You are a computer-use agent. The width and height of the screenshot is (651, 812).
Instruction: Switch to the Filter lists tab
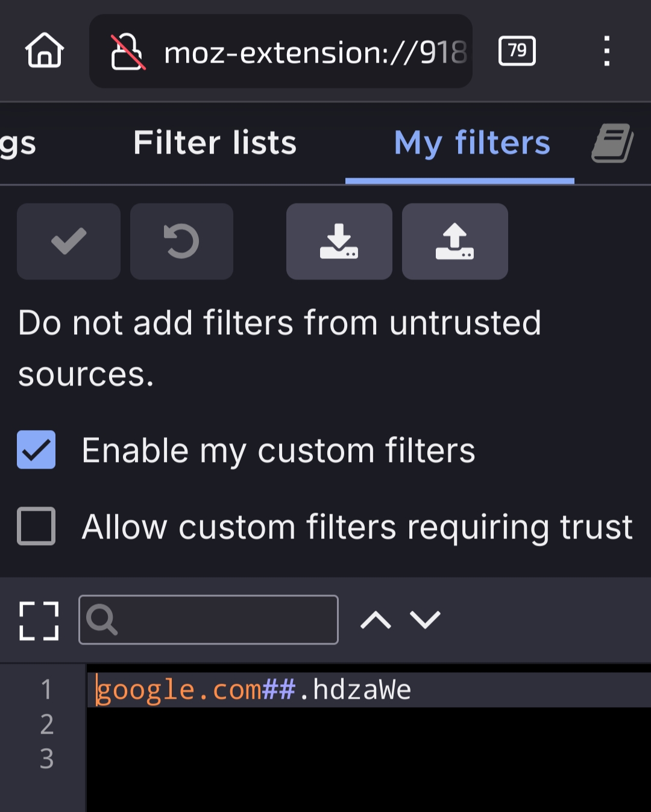tap(215, 143)
